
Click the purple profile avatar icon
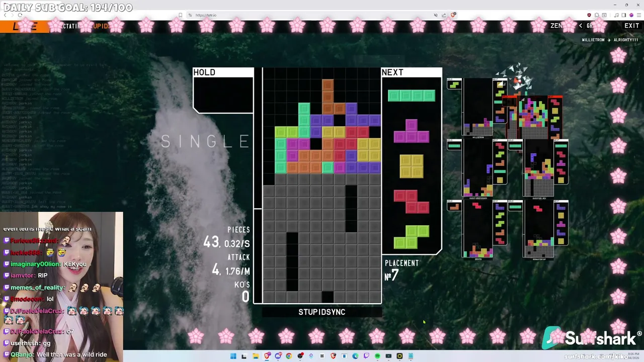tap(631, 15)
